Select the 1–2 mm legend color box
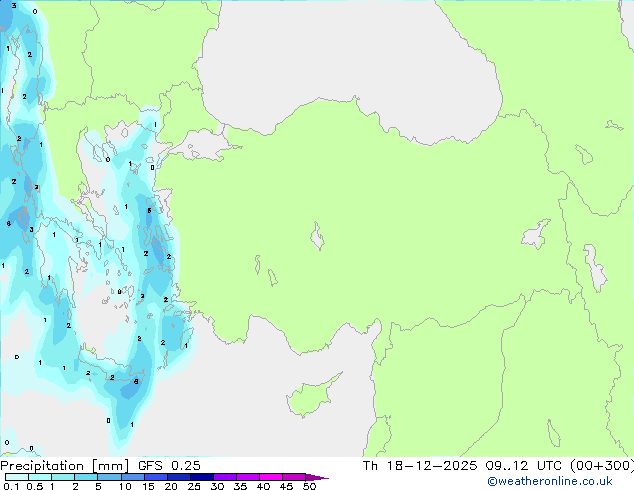Image resolution: width=634 pixels, height=490 pixels. [x=63, y=477]
